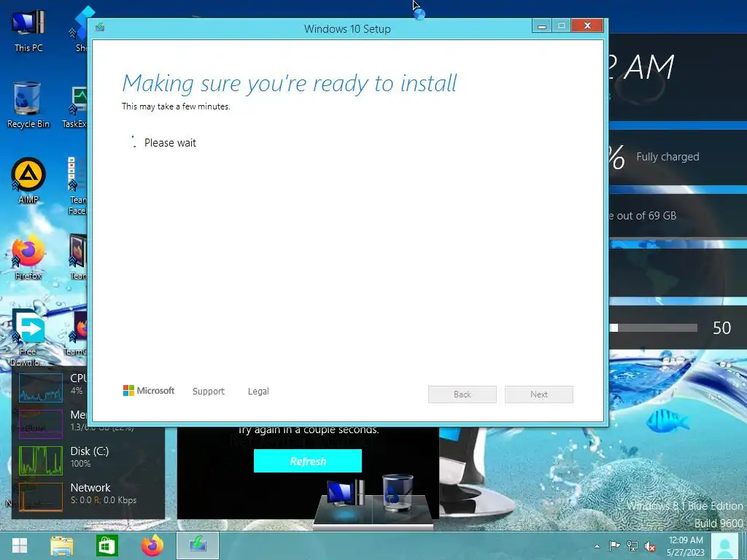Select Windows 10 Setup taskbar button
The image size is (747, 560).
(x=198, y=545)
